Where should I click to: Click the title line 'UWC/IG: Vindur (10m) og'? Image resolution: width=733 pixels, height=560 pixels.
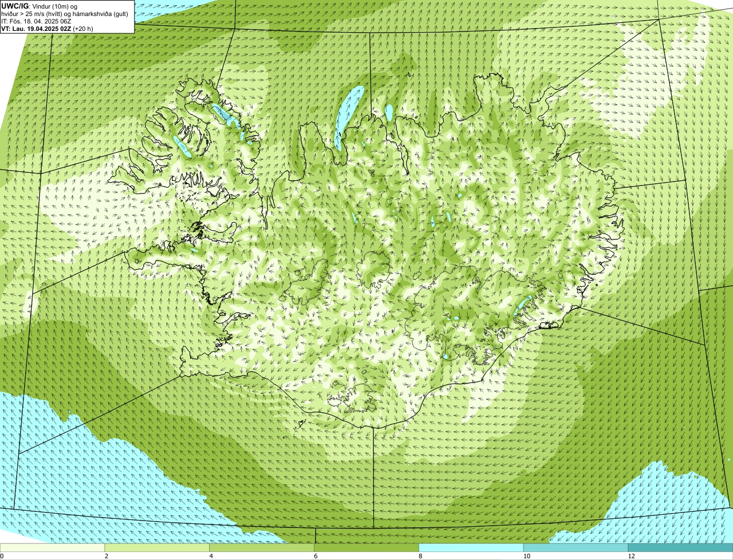pos(40,6)
